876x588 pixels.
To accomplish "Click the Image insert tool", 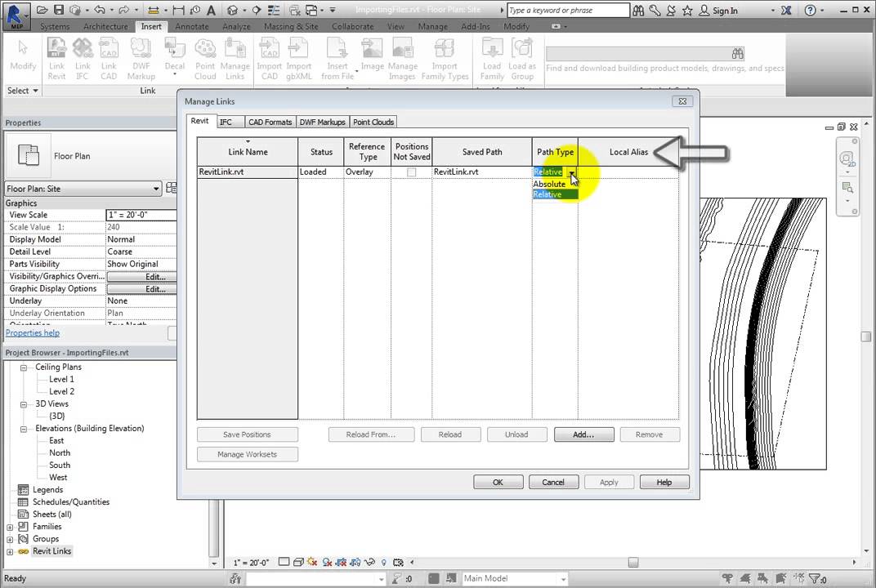I will pyautogui.click(x=372, y=54).
